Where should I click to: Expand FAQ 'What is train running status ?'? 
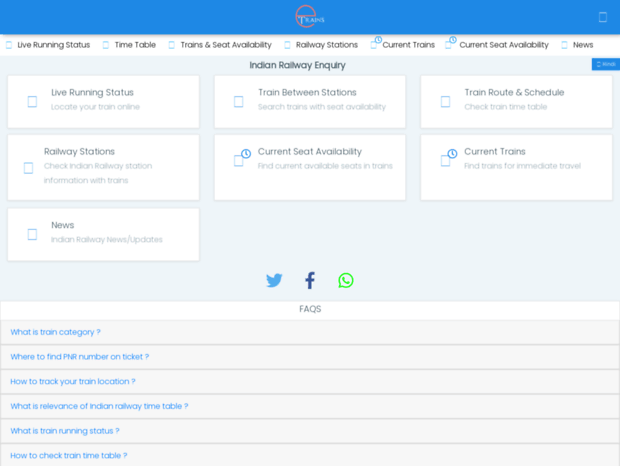coord(310,431)
